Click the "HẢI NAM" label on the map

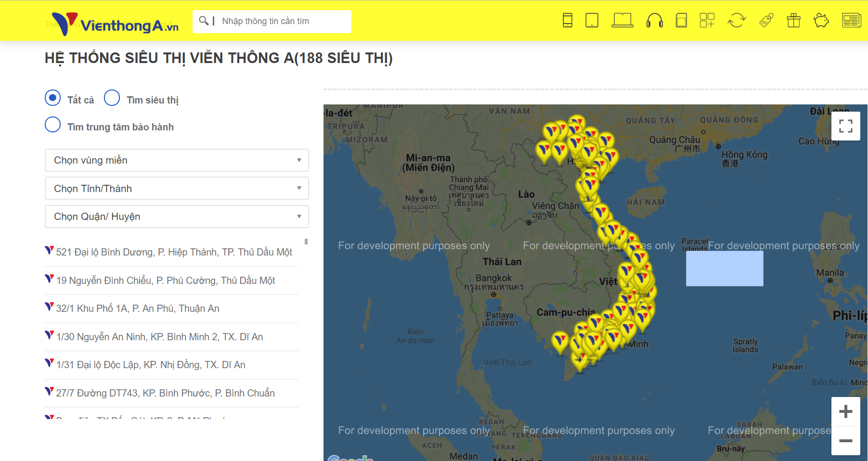click(646, 202)
